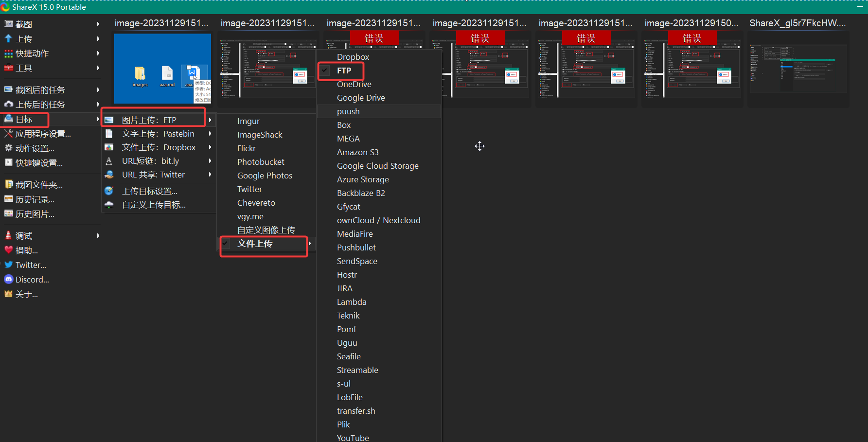Select the blue desktop screenshot thumbnail
This screenshot has width=868, height=442.
click(162, 68)
